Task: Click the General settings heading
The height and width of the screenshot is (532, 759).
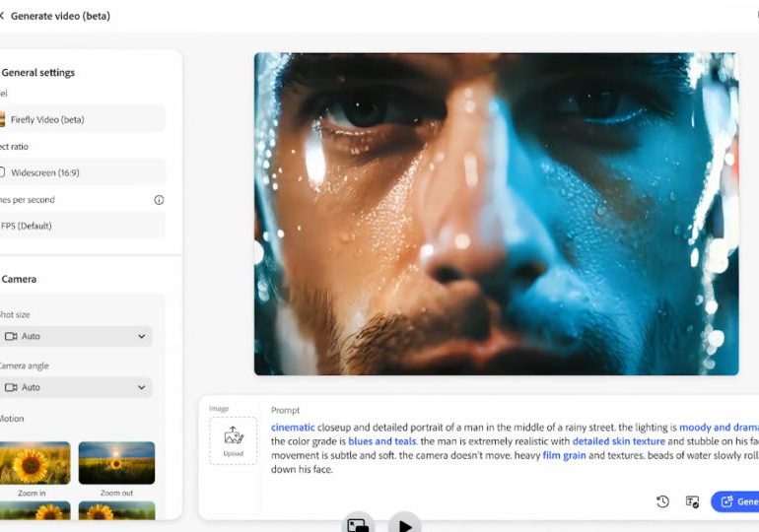Action: 38,73
